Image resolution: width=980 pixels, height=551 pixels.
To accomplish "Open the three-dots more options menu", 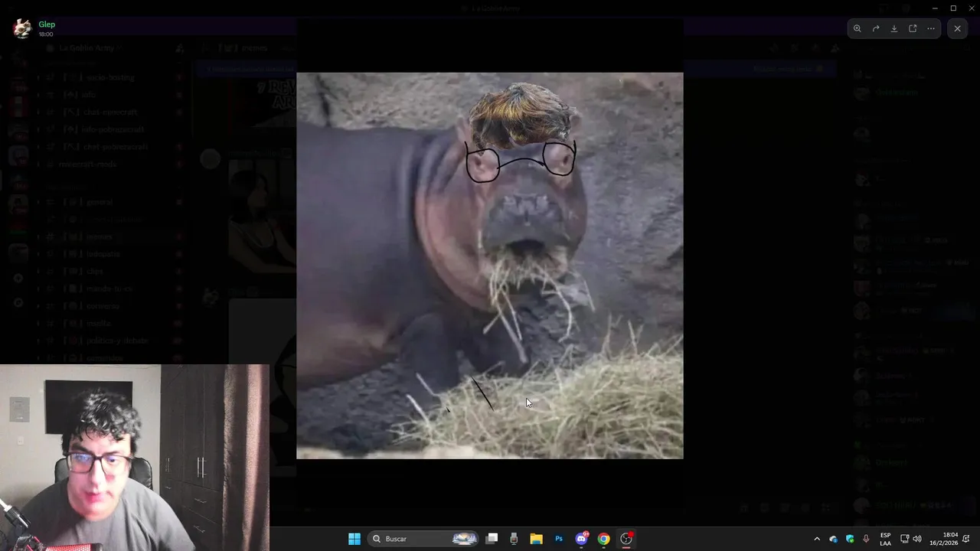I will coord(931,28).
